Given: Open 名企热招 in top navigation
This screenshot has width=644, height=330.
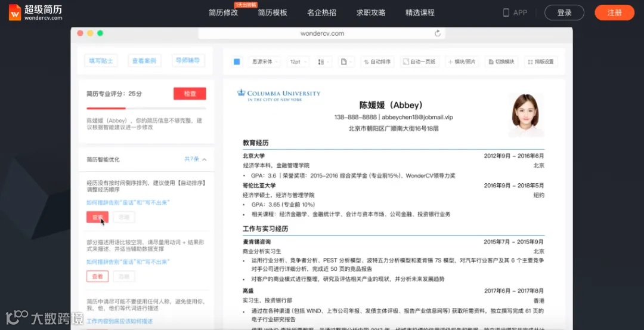Looking at the screenshot, I should (x=321, y=13).
